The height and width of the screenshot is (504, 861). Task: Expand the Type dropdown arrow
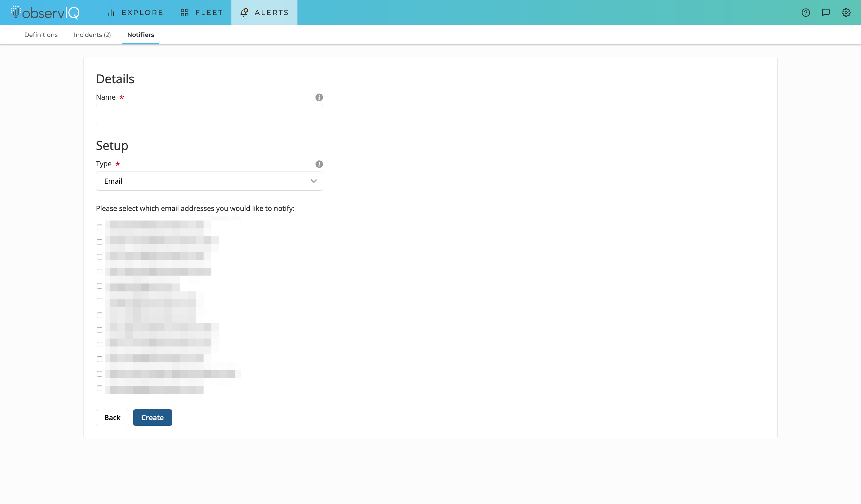coord(313,181)
